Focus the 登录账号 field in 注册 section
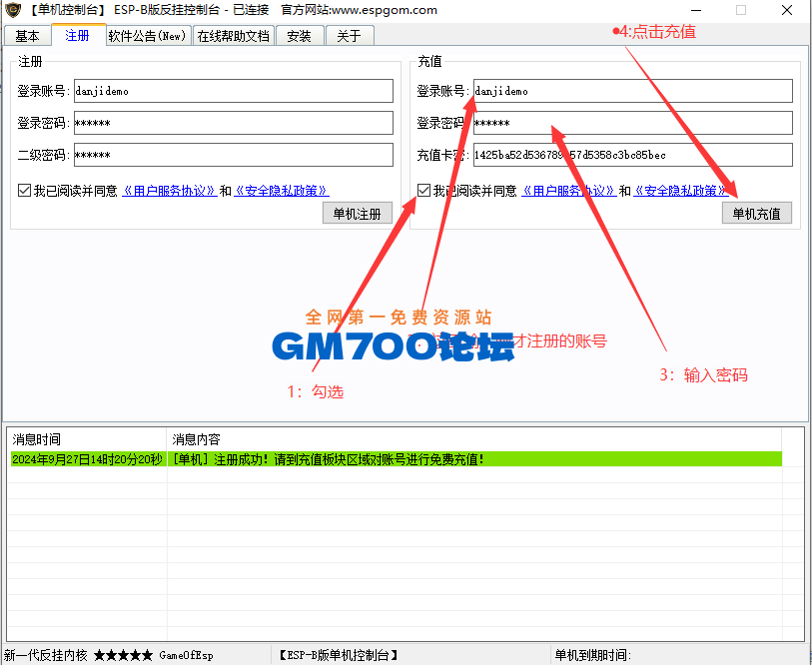Viewport: 812px width, 665px height. click(233, 91)
